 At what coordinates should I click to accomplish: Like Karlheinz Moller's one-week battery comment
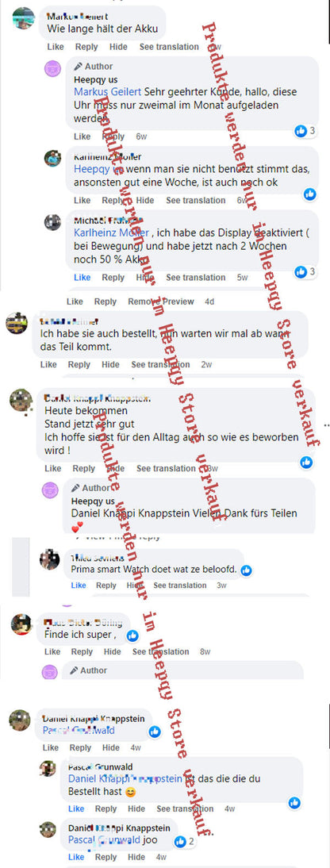tap(82, 200)
